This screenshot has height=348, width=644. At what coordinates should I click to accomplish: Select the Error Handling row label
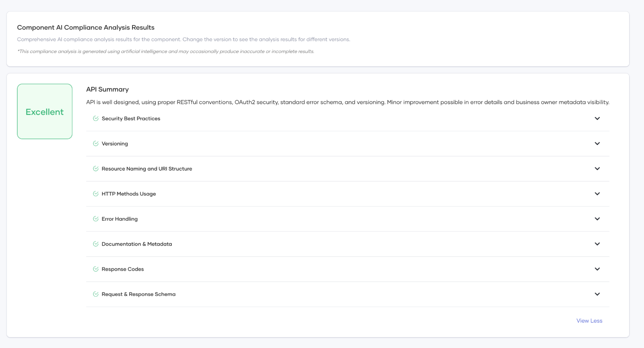(120, 219)
